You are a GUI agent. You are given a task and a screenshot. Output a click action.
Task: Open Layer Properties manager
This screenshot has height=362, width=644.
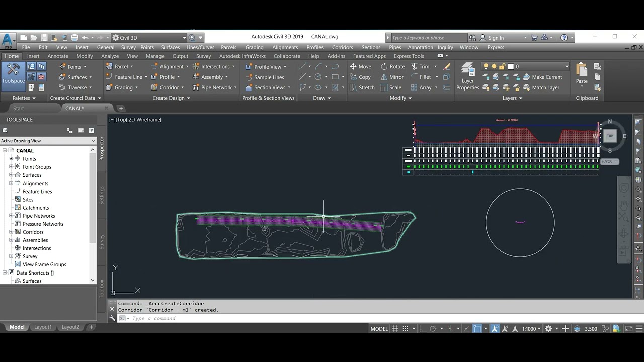point(468,77)
